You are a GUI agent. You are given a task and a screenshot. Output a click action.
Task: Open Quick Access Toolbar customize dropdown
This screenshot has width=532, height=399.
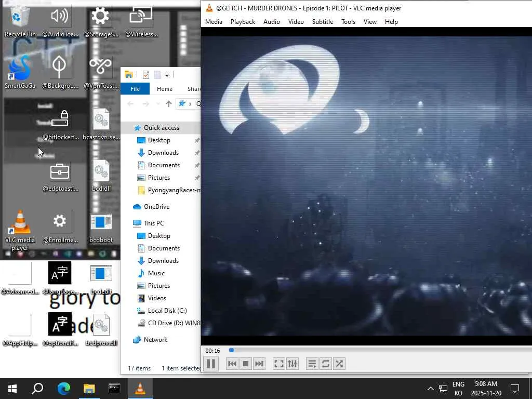(x=167, y=75)
